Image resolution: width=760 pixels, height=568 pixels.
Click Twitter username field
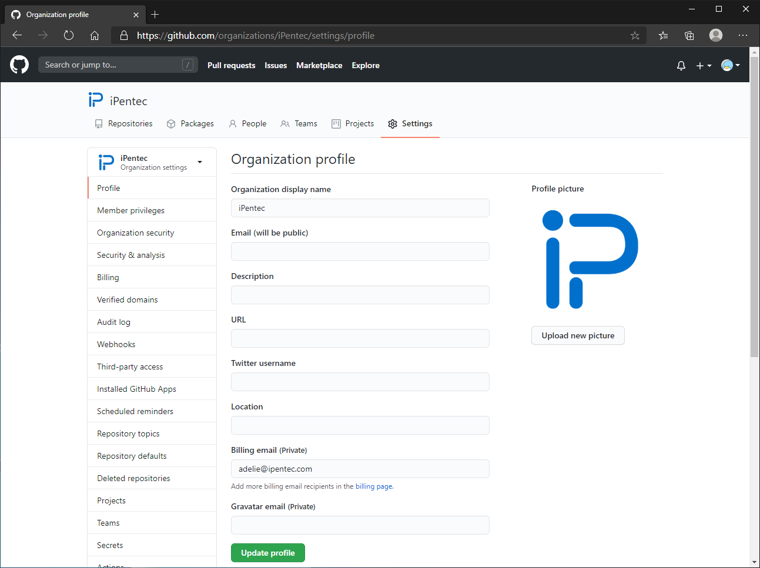360,382
